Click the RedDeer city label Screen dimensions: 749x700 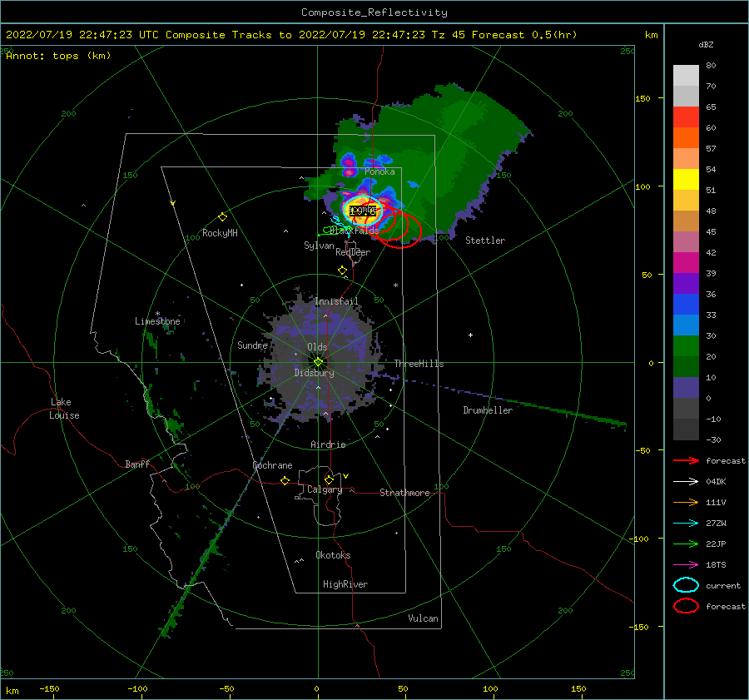pos(353,252)
